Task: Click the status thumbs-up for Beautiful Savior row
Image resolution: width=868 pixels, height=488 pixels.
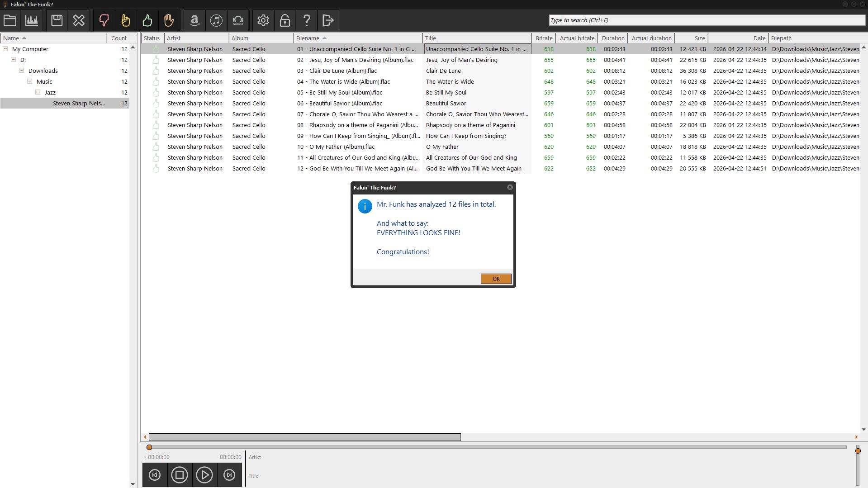Action: [x=156, y=103]
